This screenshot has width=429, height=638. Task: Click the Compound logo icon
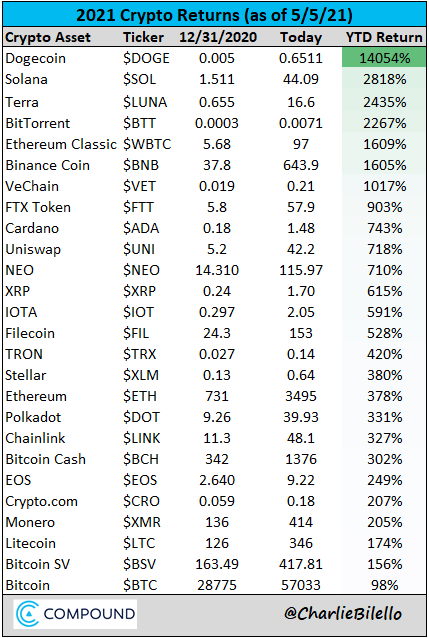(28, 614)
